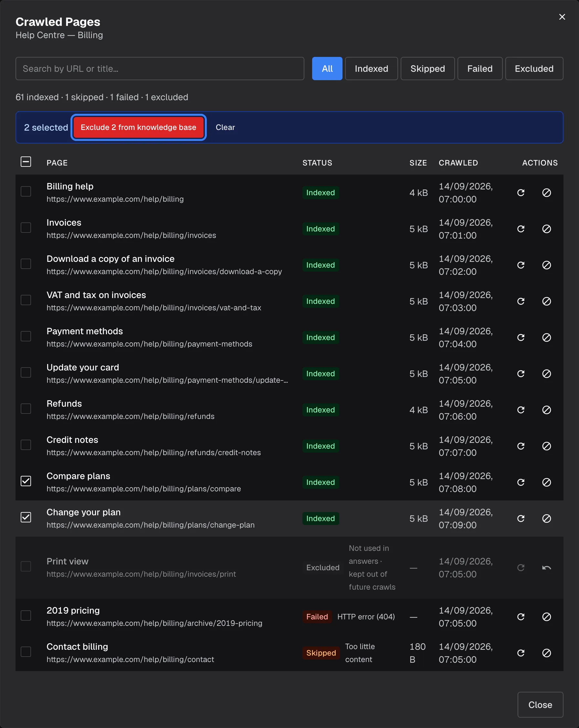This screenshot has width=579, height=728.
Task: Click the CRAWLED column header
Action: click(458, 163)
